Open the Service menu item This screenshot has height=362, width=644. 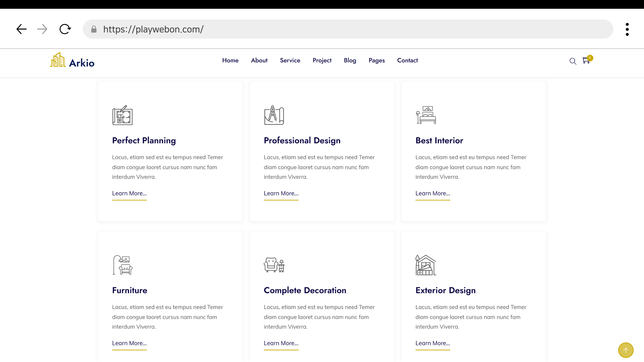coord(290,60)
